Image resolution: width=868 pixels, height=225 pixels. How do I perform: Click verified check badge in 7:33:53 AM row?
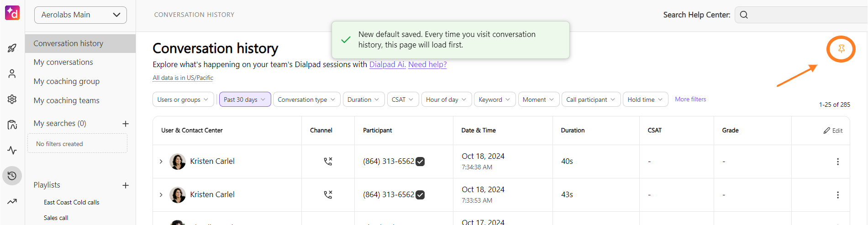420,195
